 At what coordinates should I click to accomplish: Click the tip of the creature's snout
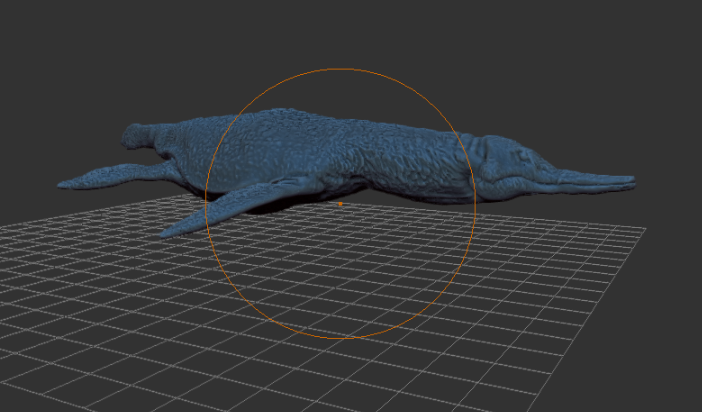click(x=631, y=183)
